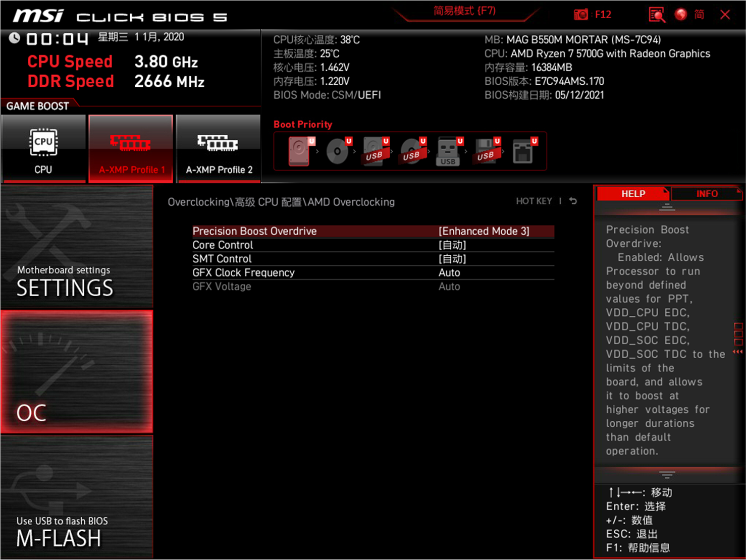
Task: Click the language globe icon
Action: [681, 14]
